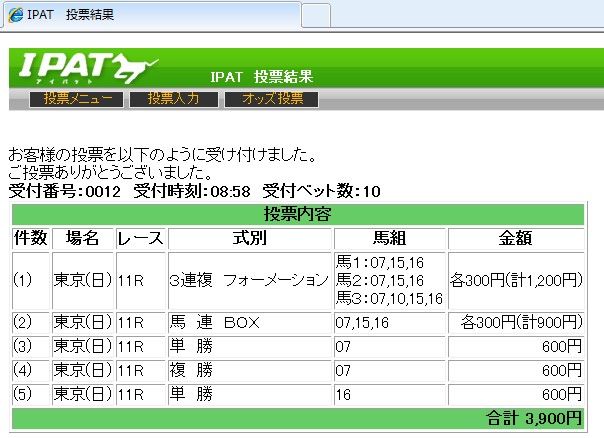The image size is (604, 438).
Task: Click the 件数 column header
Action: [x=31, y=238]
